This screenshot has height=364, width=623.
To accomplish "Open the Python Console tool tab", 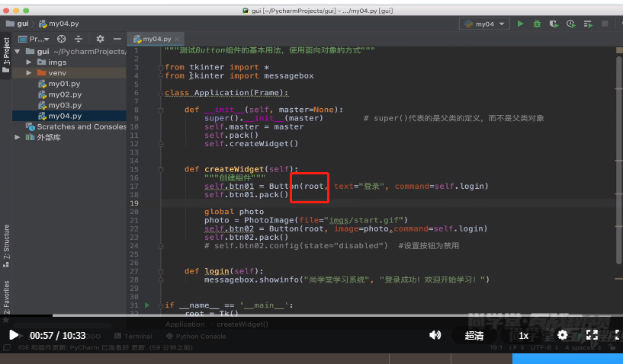I will [196, 337].
